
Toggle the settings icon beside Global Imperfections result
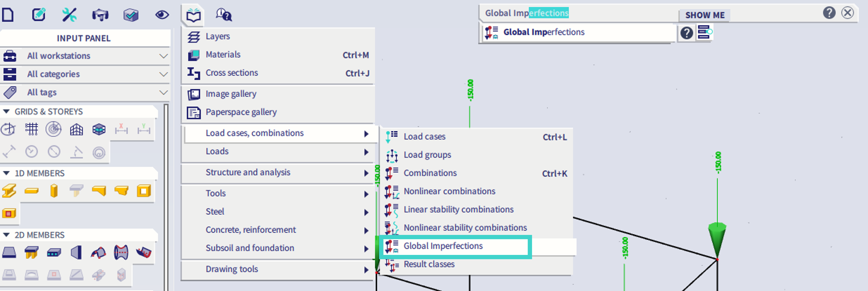coord(705,32)
